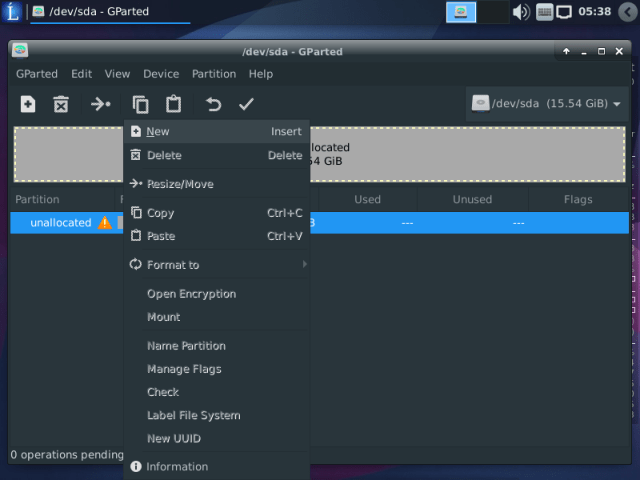Click the Delete partition toolbar icon
The image size is (640, 480).
[61, 104]
